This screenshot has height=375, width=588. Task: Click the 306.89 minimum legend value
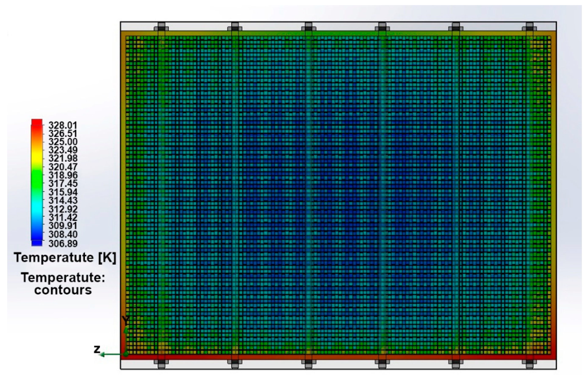click(x=63, y=243)
